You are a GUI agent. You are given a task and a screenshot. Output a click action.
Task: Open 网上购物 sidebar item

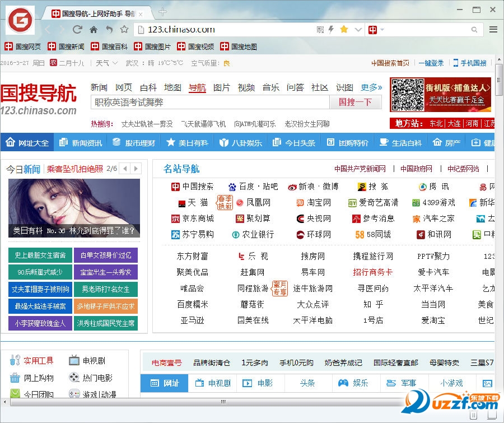tap(31, 378)
